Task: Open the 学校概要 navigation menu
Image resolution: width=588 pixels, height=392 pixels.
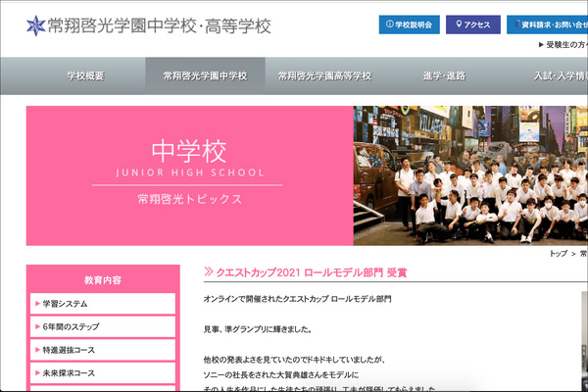Action: (x=85, y=76)
